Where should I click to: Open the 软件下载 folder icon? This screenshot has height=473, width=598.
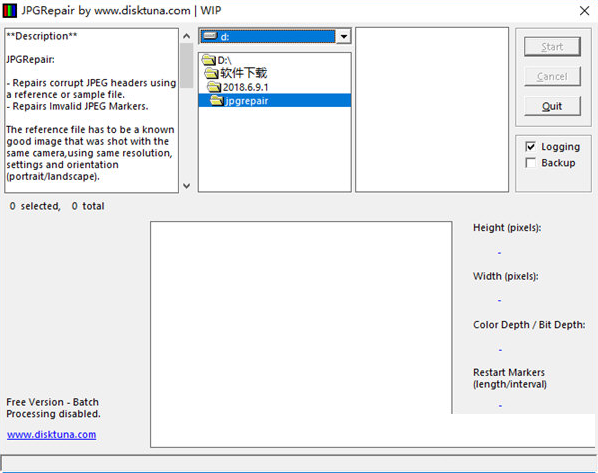pyautogui.click(x=211, y=73)
